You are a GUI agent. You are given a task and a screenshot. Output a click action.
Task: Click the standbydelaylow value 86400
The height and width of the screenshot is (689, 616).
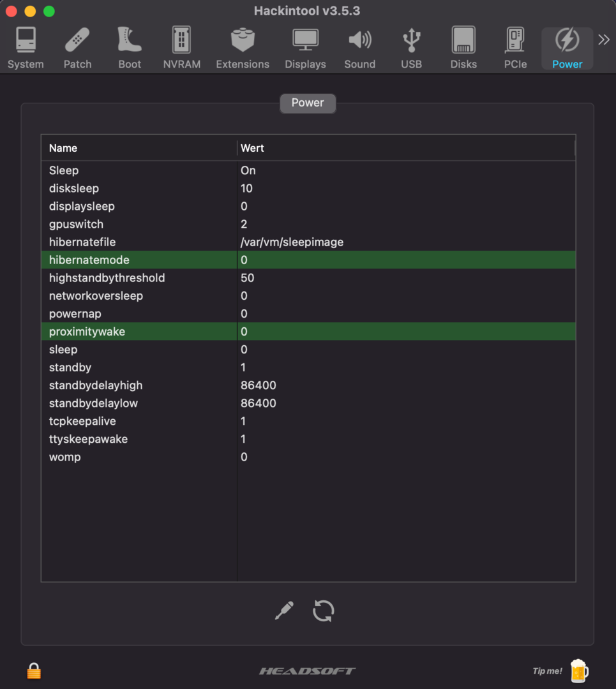pyautogui.click(x=259, y=403)
